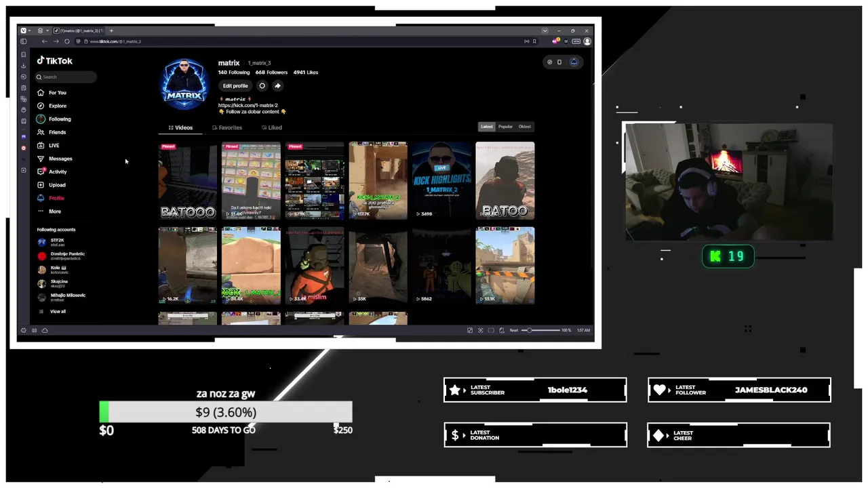Open the VPN button in toolbar
This screenshot has width=868, height=488.
point(576,41)
